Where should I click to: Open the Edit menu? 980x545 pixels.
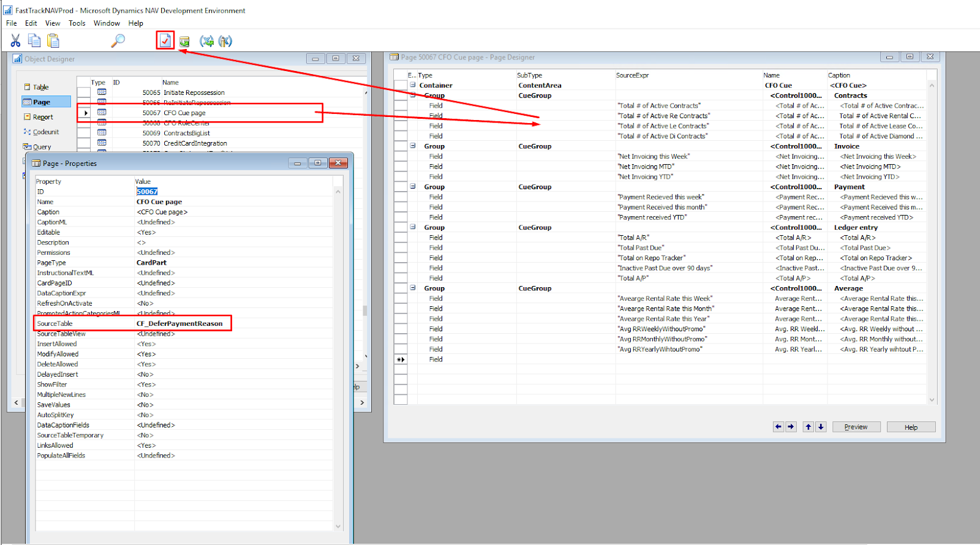(31, 23)
